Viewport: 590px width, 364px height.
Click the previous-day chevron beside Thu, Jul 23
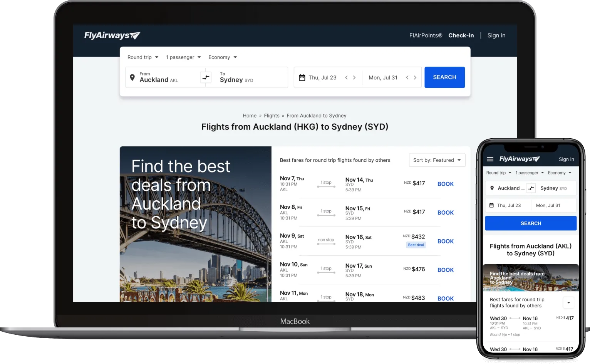pyautogui.click(x=347, y=77)
